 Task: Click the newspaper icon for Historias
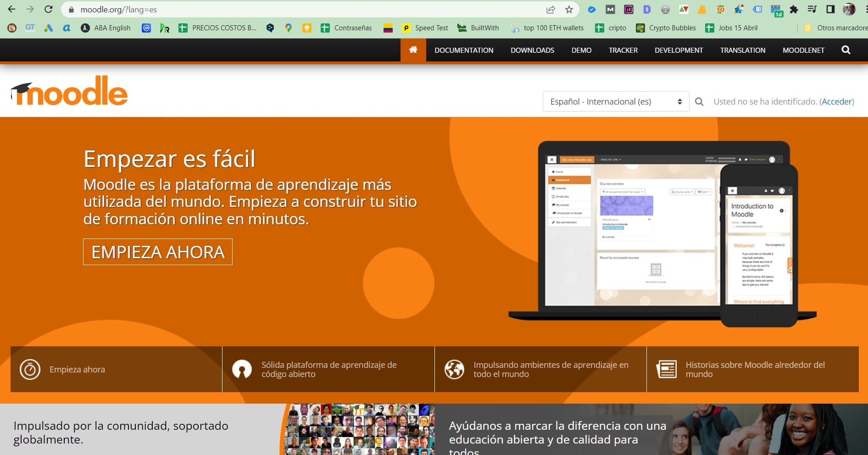pyautogui.click(x=667, y=369)
